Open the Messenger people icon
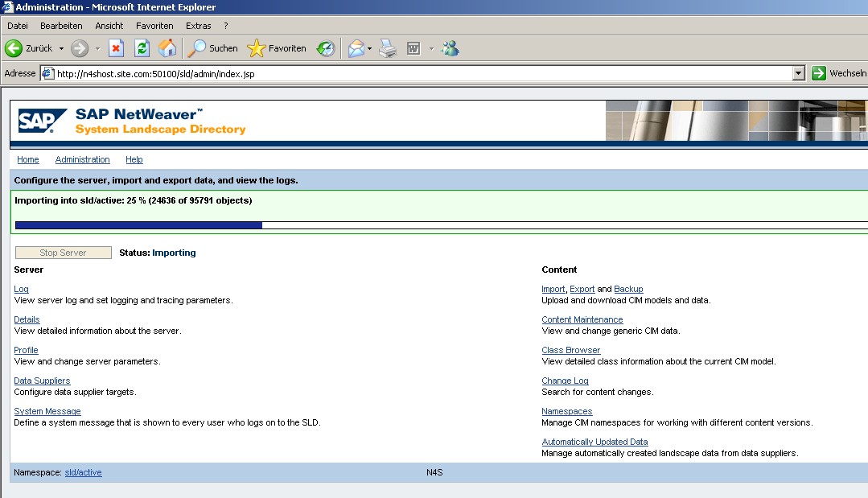 click(x=450, y=48)
